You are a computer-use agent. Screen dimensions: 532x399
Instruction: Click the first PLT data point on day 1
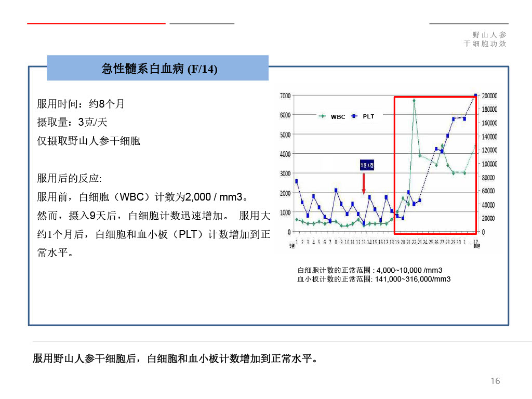click(x=296, y=181)
